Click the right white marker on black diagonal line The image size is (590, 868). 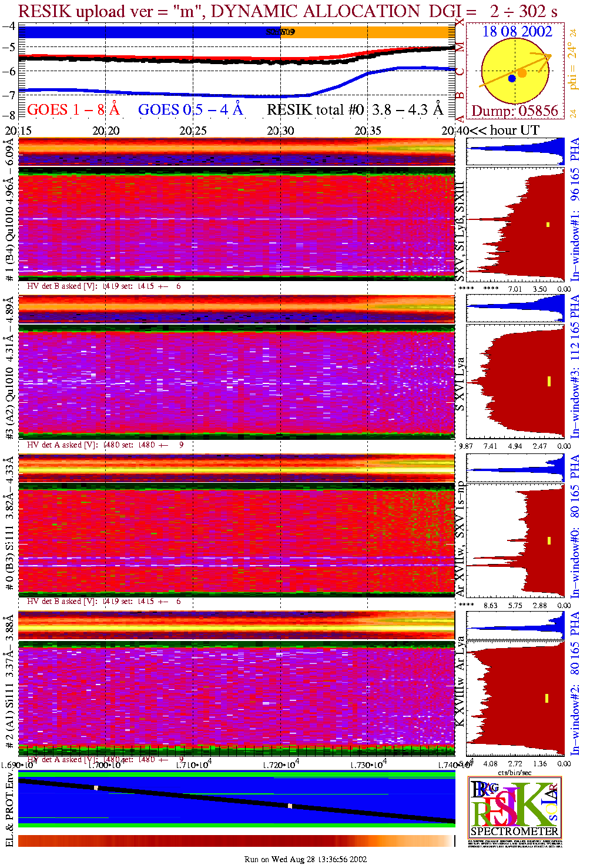tap(290, 806)
